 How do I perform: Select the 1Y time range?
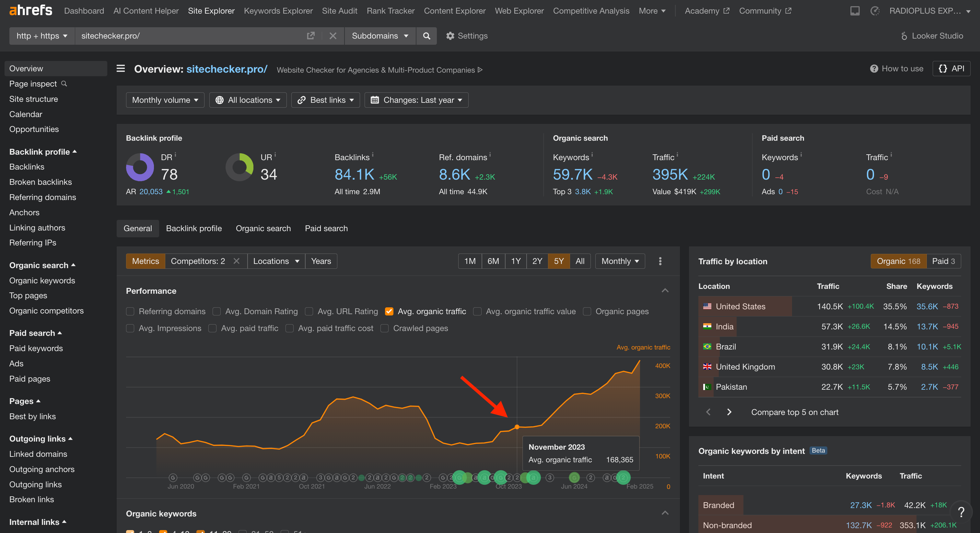point(516,261)
